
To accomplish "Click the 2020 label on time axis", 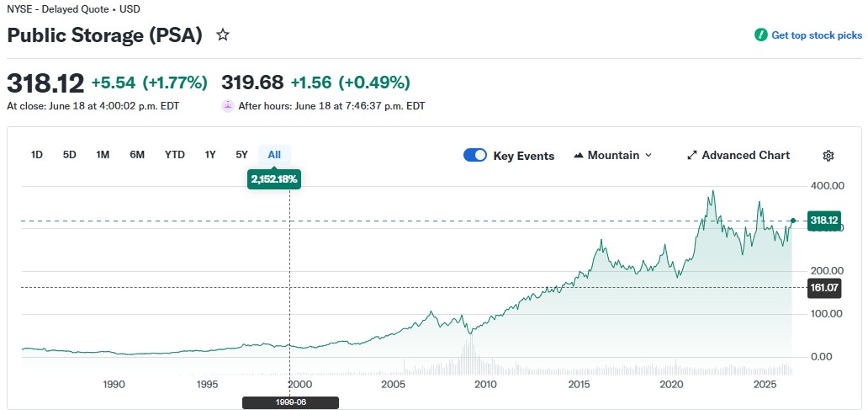I will pos(673,385).
